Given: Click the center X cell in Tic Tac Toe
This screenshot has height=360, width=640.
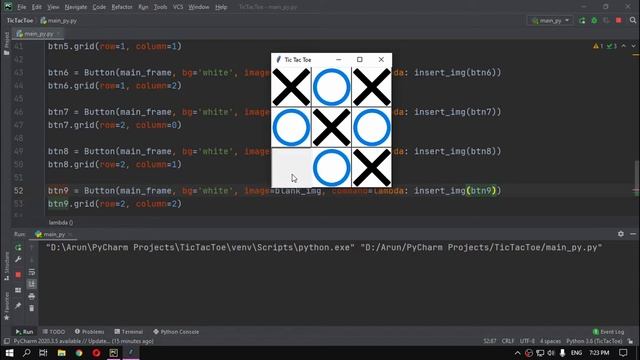Looking at the screenshot, I should point(331,127).
